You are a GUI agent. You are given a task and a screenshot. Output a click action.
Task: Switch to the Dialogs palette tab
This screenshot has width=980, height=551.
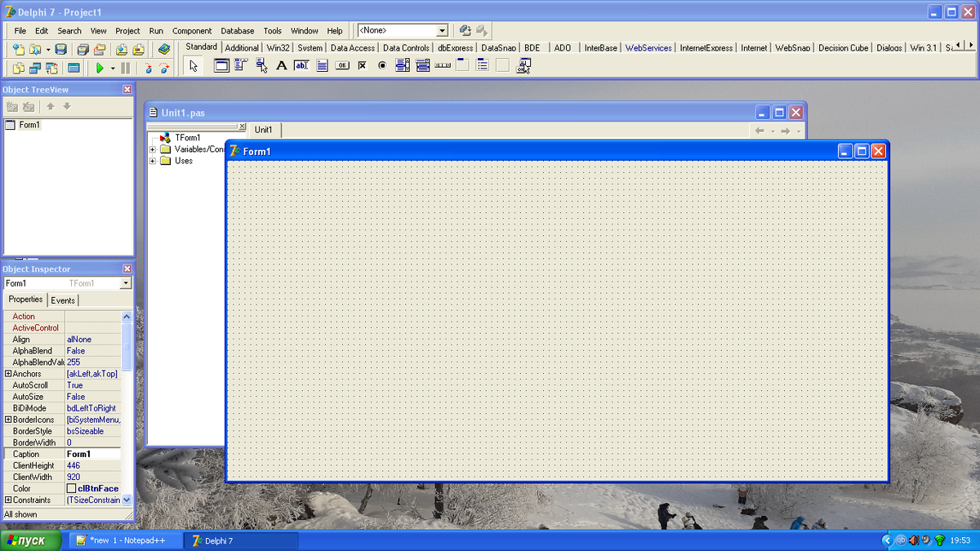(x=889, y=47)
